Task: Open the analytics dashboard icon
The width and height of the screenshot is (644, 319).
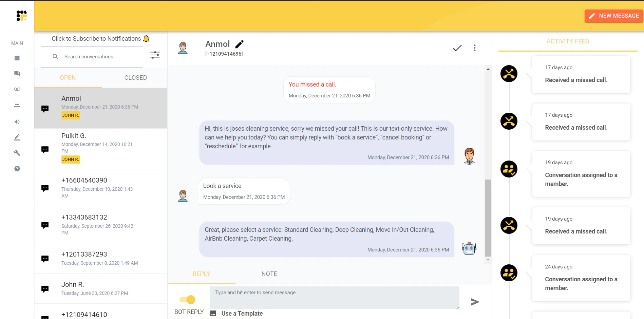Action: tap(17, 58)
